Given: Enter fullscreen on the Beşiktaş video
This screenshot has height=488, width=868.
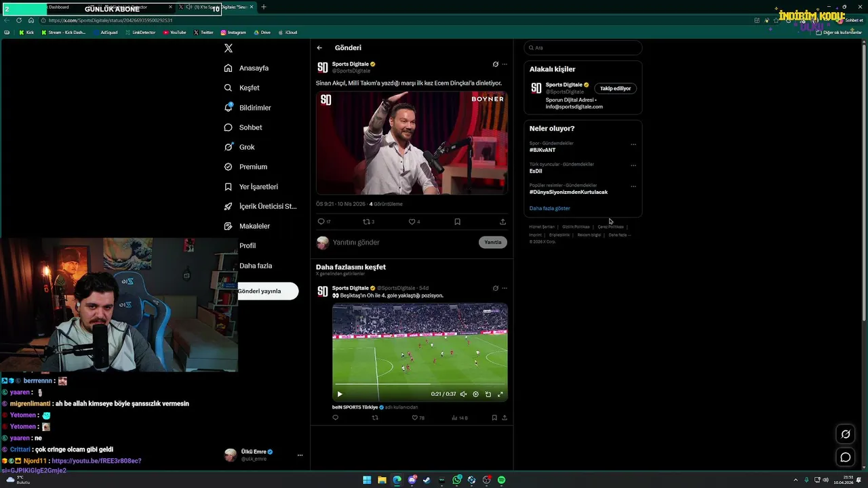Looking at the screenshot, I should pyautogui.click(x=500, y=394).
